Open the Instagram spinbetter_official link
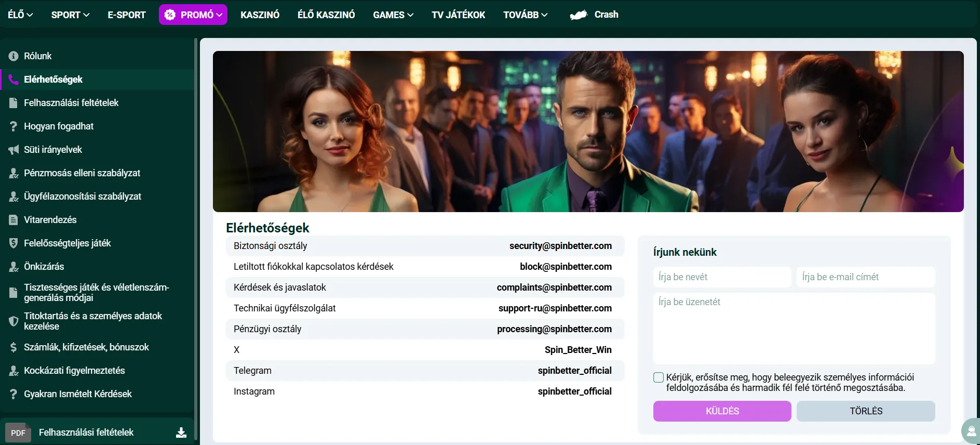The image size is (980, 445). click(x=574, y=391)
